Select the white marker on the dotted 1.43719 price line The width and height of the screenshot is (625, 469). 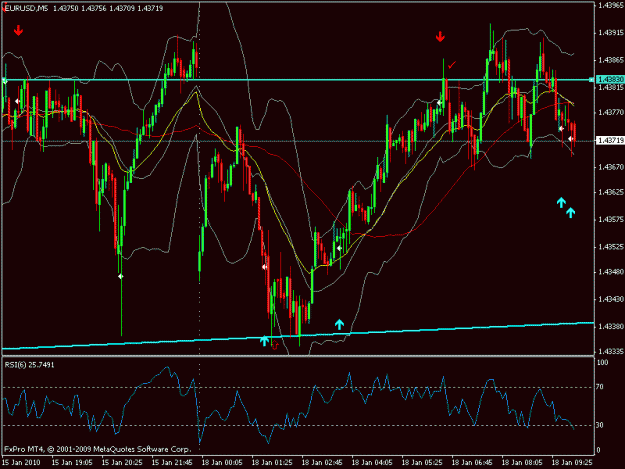571,139
